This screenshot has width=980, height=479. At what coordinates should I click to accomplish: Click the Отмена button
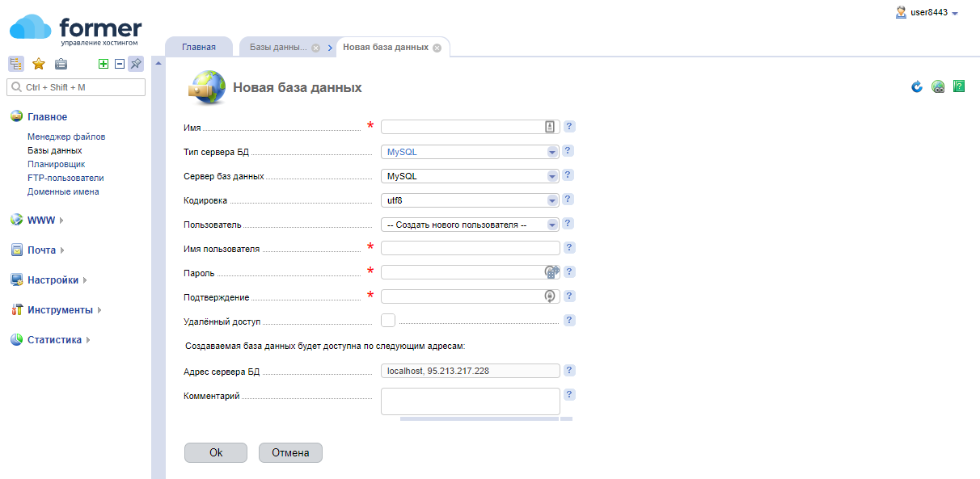coord(290,453)
